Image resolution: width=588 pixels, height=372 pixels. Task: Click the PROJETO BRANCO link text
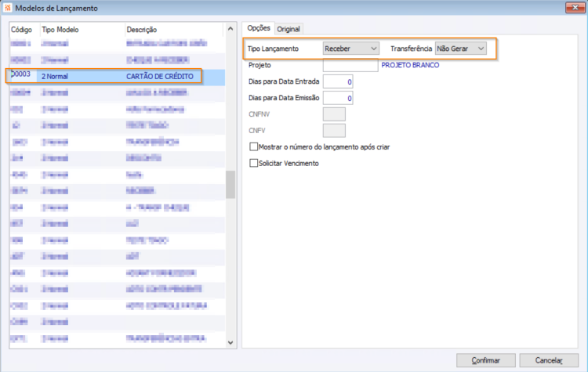coord(410,65)
